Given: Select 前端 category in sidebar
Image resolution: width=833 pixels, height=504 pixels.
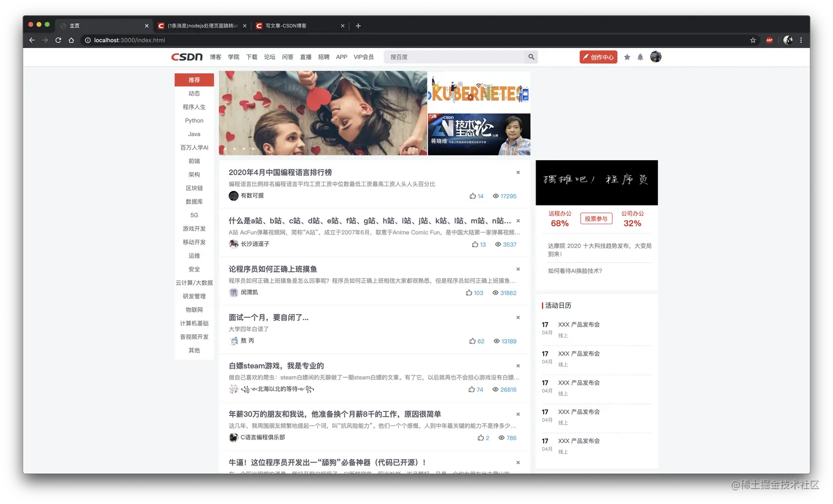Looking at the screenshot, I should click(194, 161).
